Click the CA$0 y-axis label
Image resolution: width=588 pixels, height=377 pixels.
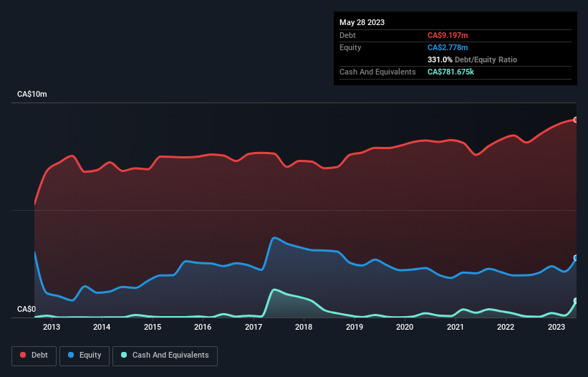click(x=26, y=309)
